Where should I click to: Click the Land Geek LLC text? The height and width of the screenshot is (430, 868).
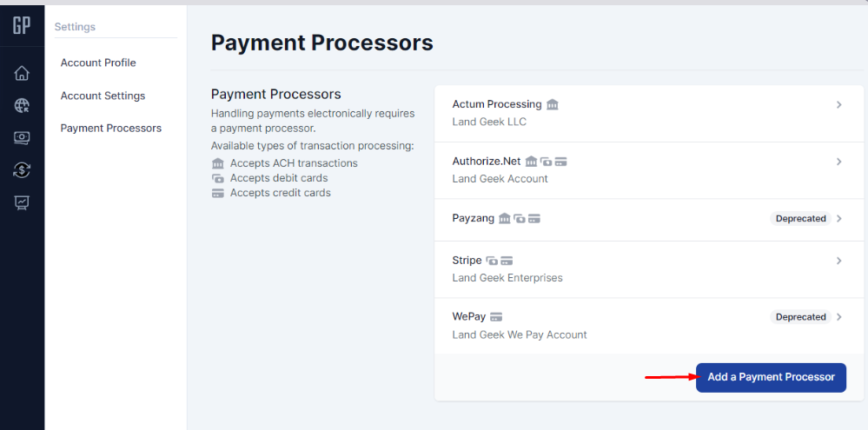pyautogui.click(x=489, y=122)
